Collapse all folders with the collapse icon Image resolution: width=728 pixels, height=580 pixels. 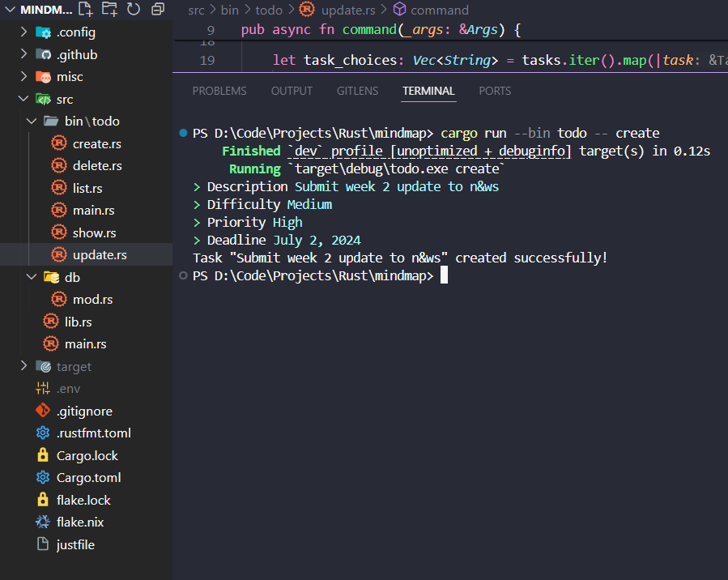[x=158, y=9]
